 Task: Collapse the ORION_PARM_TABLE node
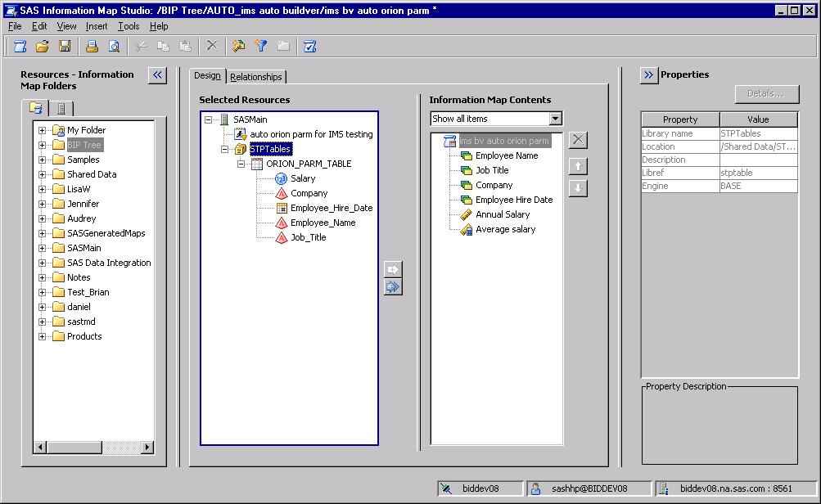[241, 164]
